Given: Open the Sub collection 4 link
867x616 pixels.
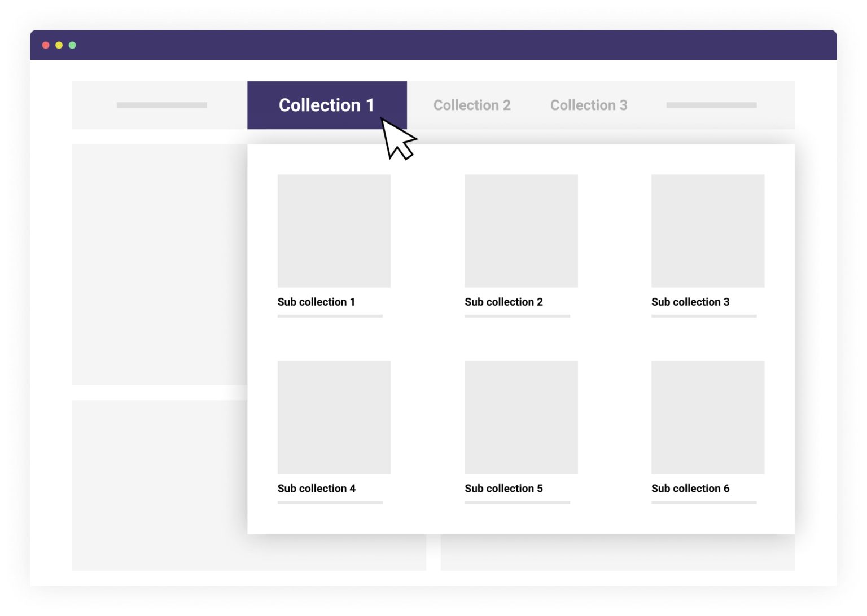Looking at the screenshot, I should [316, 489].
